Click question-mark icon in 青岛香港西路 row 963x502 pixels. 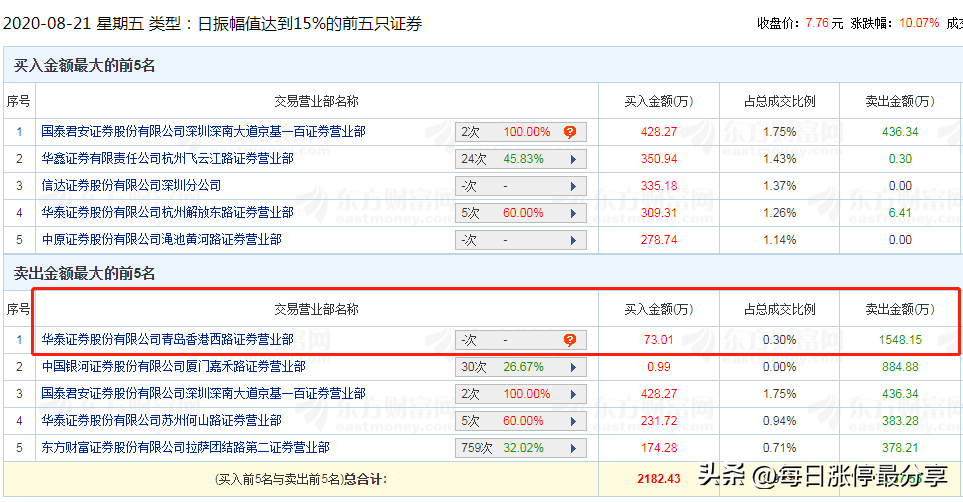(x=570, y=340)
